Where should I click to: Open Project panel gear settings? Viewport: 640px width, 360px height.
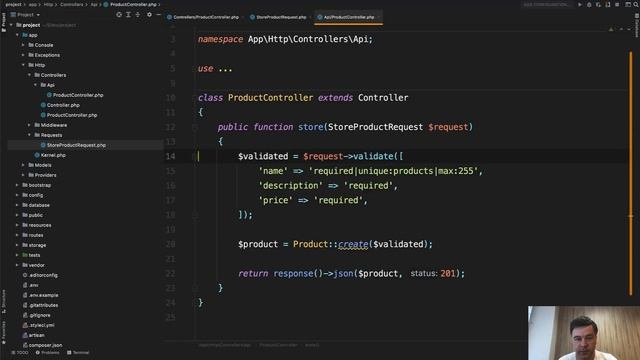point(149,15)
